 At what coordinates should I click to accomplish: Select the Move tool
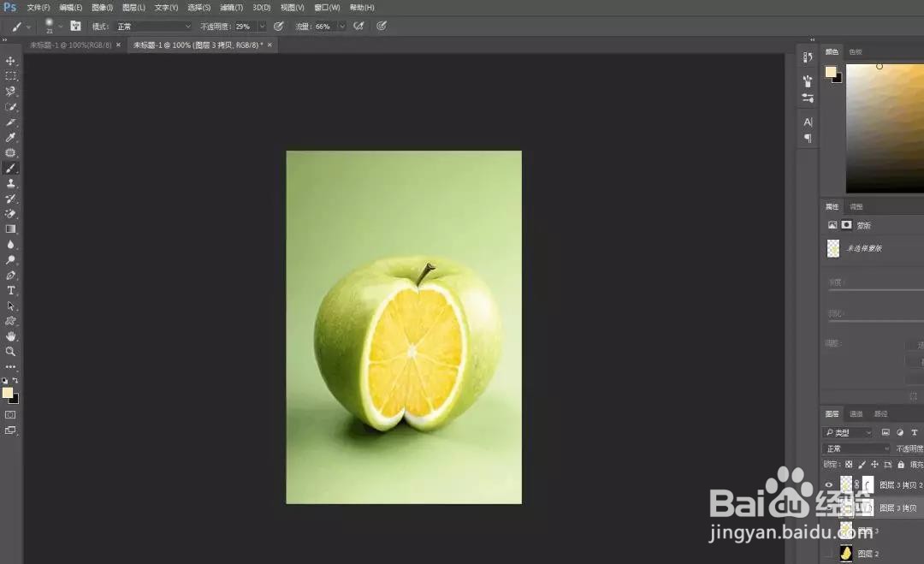[10, 61]
